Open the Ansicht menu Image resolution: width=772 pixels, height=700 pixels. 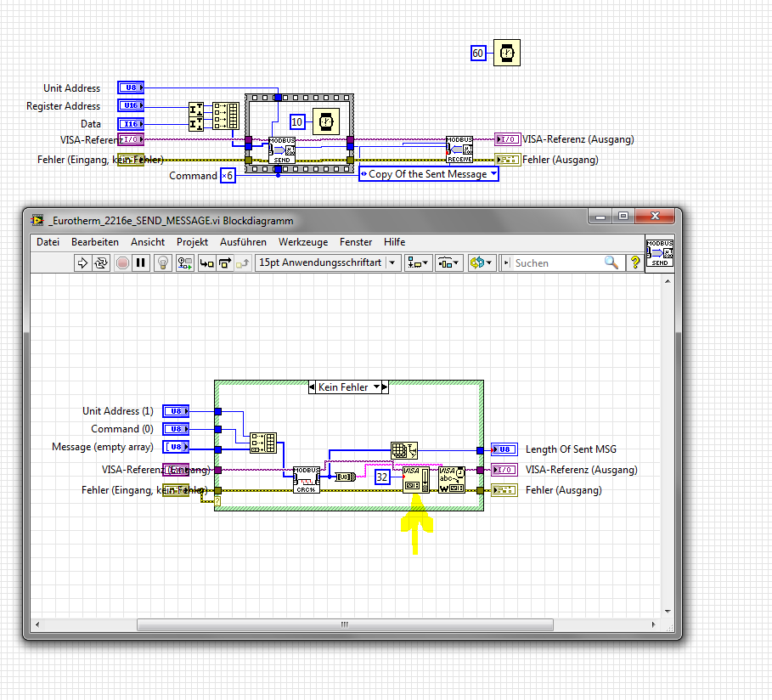[148, 242]
